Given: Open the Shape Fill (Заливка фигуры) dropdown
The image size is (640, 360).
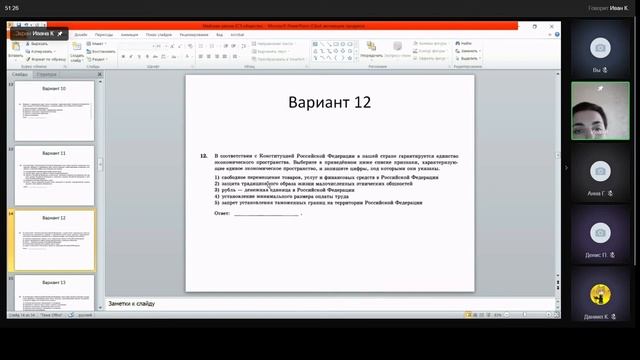Looking at the screenshot, I should click(x=430, y=43).
